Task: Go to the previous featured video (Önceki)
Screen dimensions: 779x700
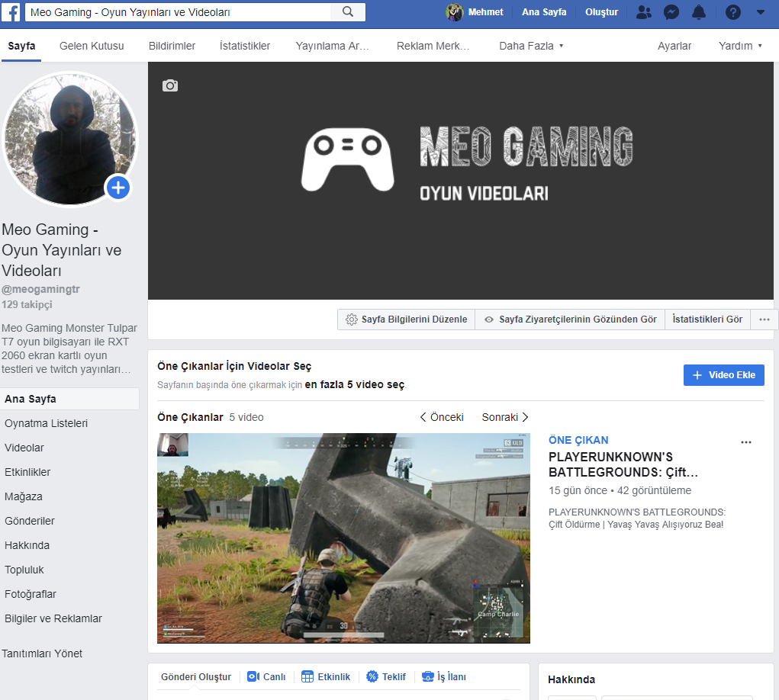Action: pyautogui.click(x=442, y=417)
